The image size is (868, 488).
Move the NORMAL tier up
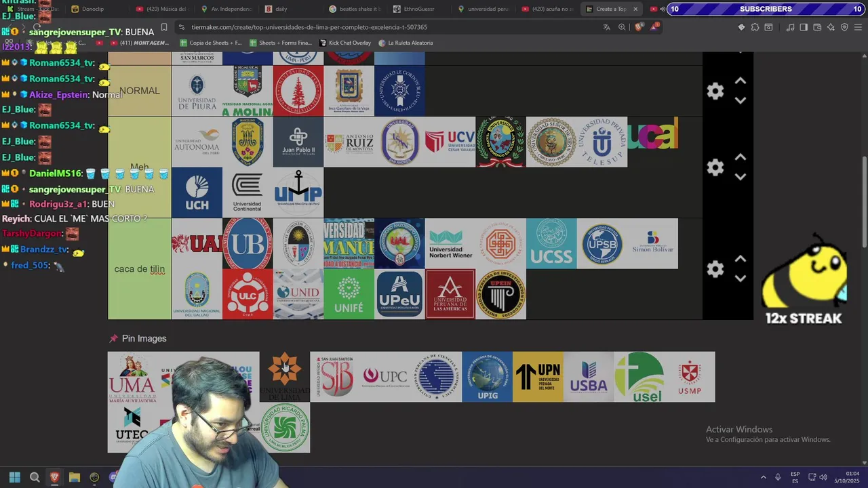(741, 81)
